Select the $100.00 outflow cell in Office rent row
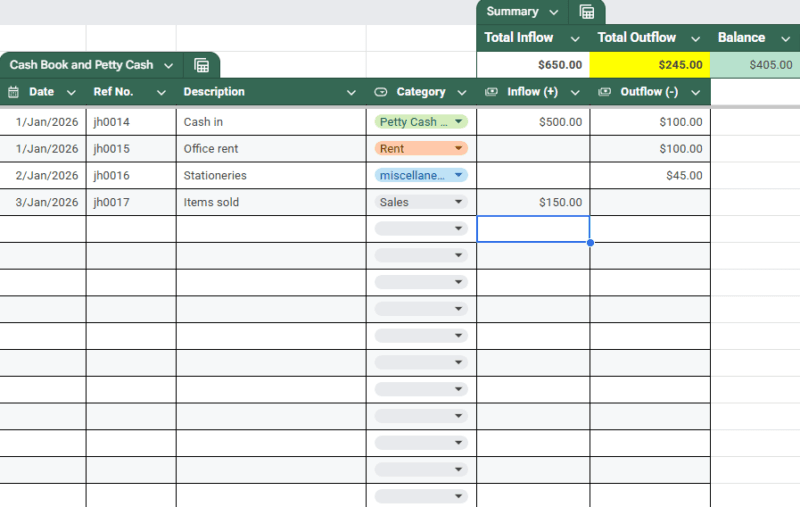 point(650,149)
